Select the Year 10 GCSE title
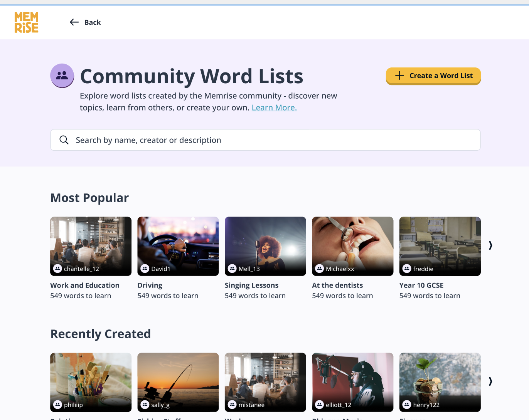This screenshot has height=420, width=529. coord(421,285)
